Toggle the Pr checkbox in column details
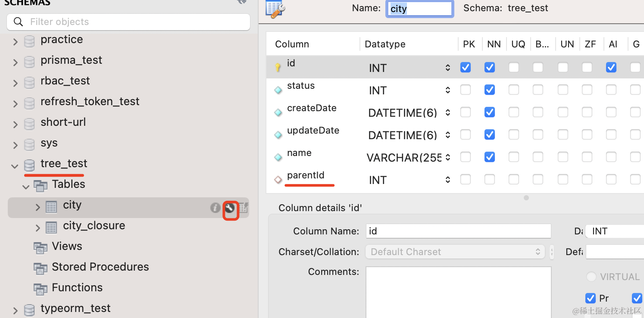644x318 pixels. [x=591, y=298]
